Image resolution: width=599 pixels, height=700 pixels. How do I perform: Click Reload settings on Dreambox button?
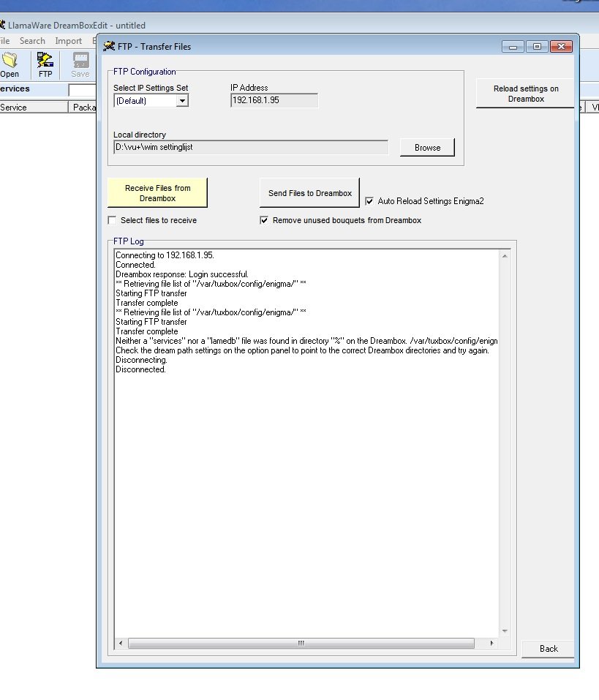525,94
